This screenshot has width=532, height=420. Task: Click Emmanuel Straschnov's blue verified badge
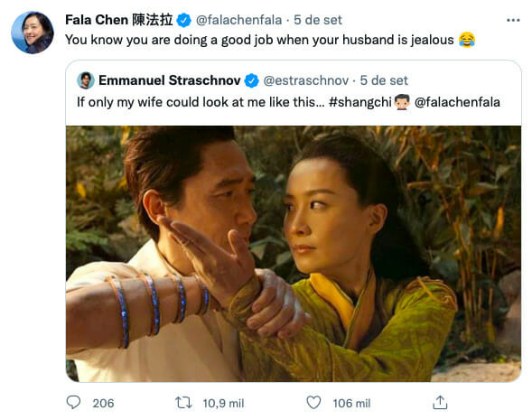[251, 80]
